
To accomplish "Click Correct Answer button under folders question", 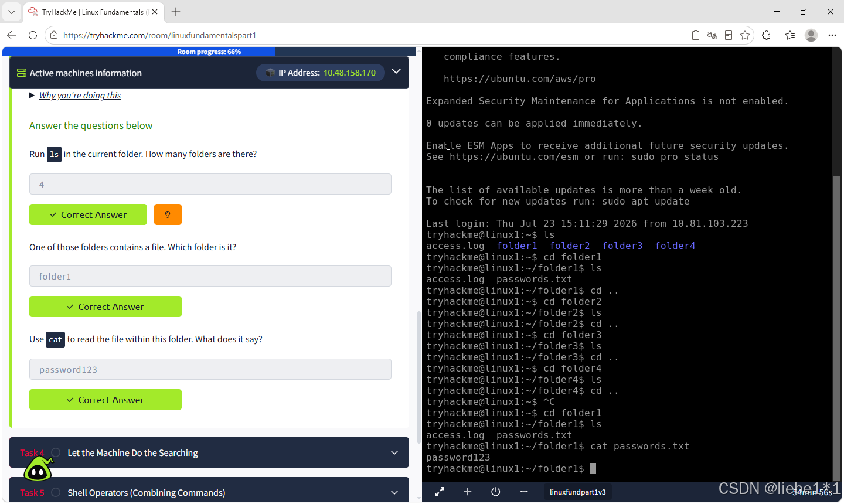I will [88, 214].
